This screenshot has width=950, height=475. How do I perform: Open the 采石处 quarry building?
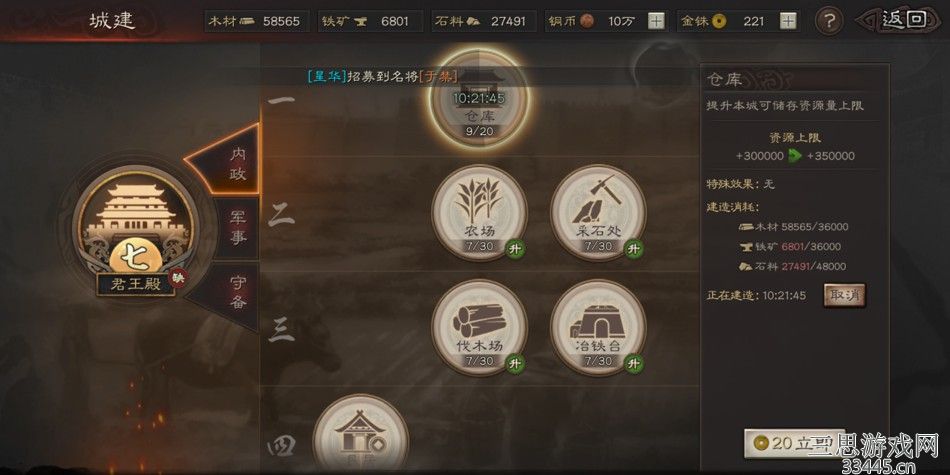(598, 213)
